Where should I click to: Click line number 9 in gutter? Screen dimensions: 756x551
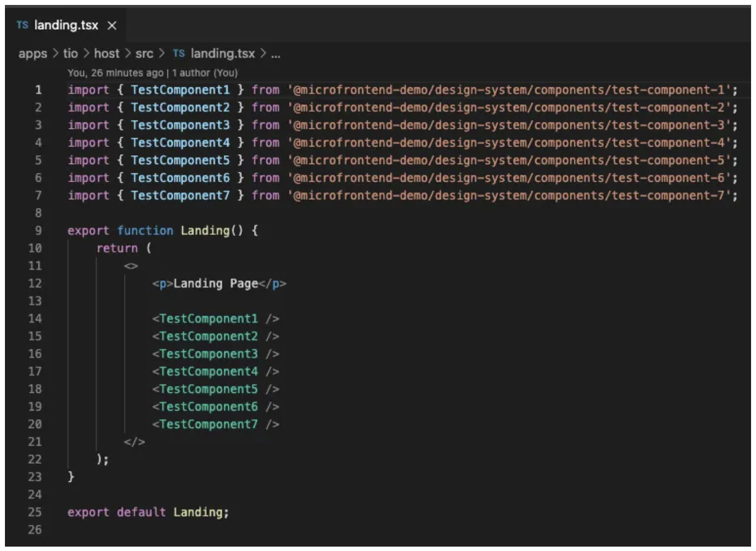coord(38,230)
